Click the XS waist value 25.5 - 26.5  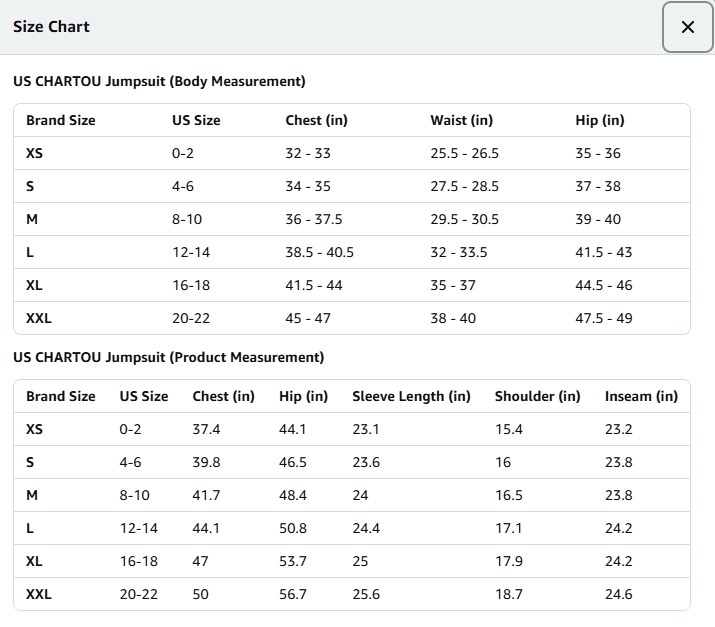[464, 153]
